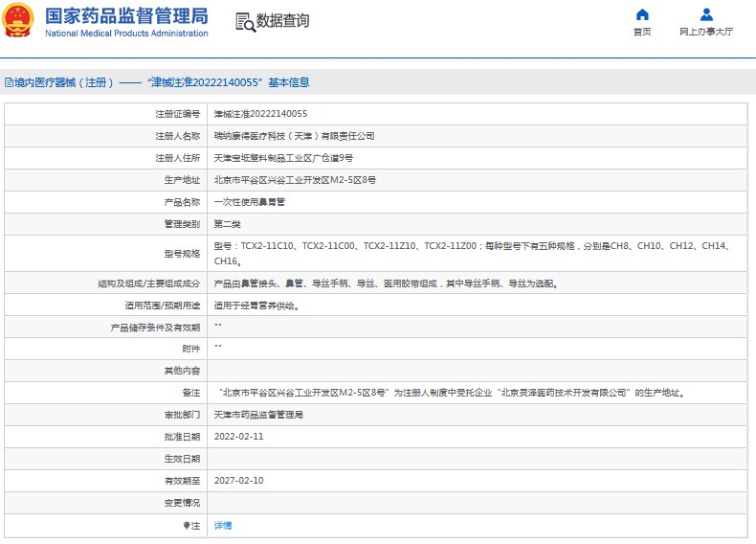Select remark text mentioning 北京灵泽医药技术开发有限公司
Image resolution: width=756 pixels, height=544 pixels.
[x=451, y=393]
